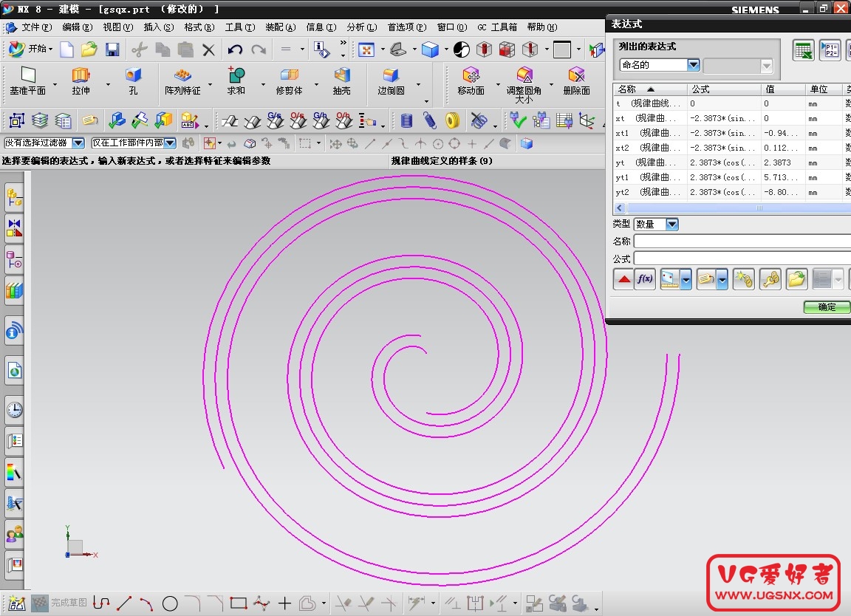Viewport: 851px width, 616px height.
Task: Redo the action
Action: (x=259, y=50)
